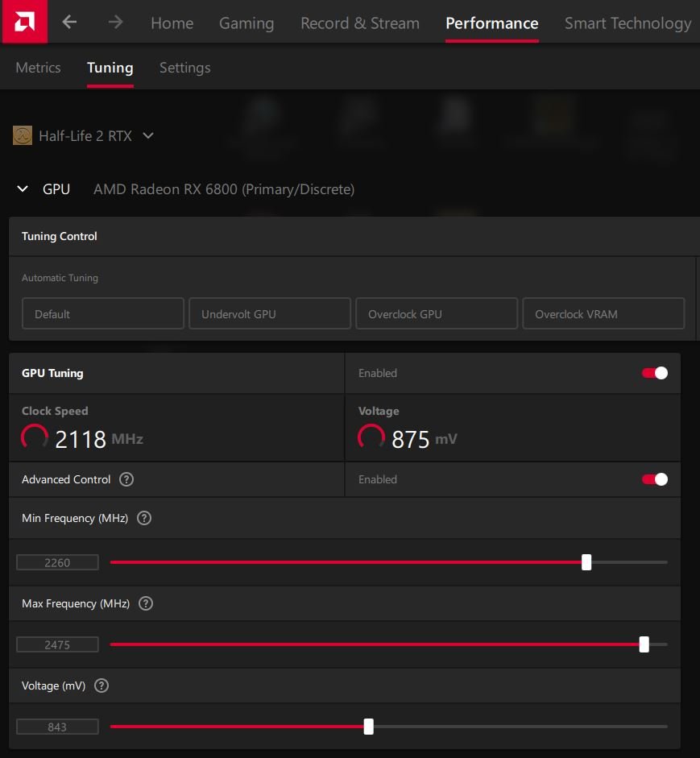Open help icon beside Advanced Control
Viewport: 700px width, 758px height.
tap(126, 479)
